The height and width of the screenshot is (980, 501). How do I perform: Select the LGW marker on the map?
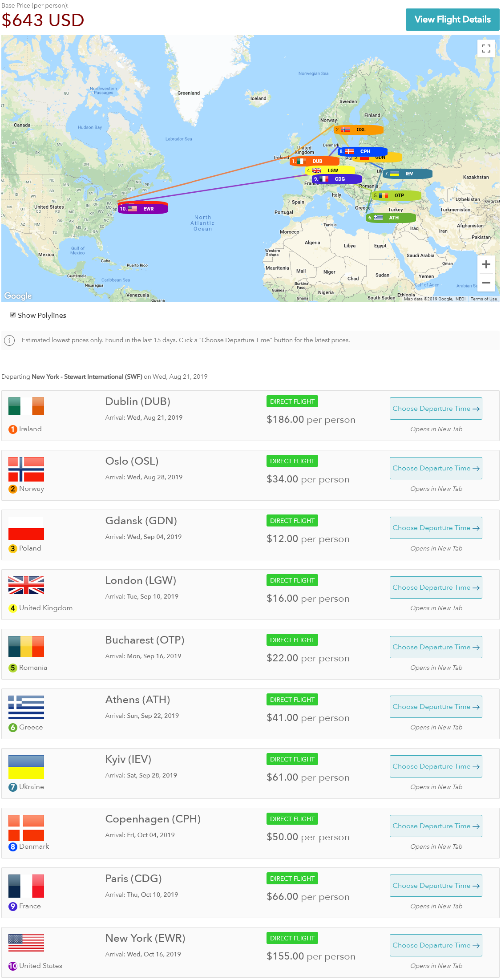330,170
